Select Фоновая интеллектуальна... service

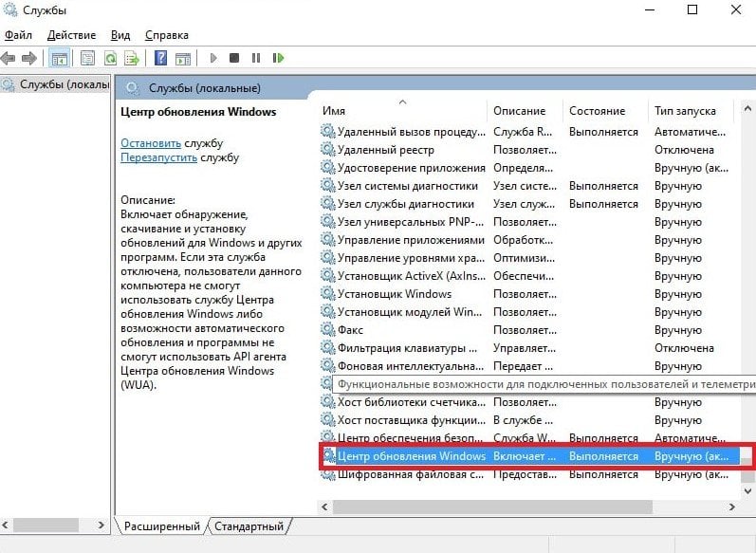click(x=528, y=366)
